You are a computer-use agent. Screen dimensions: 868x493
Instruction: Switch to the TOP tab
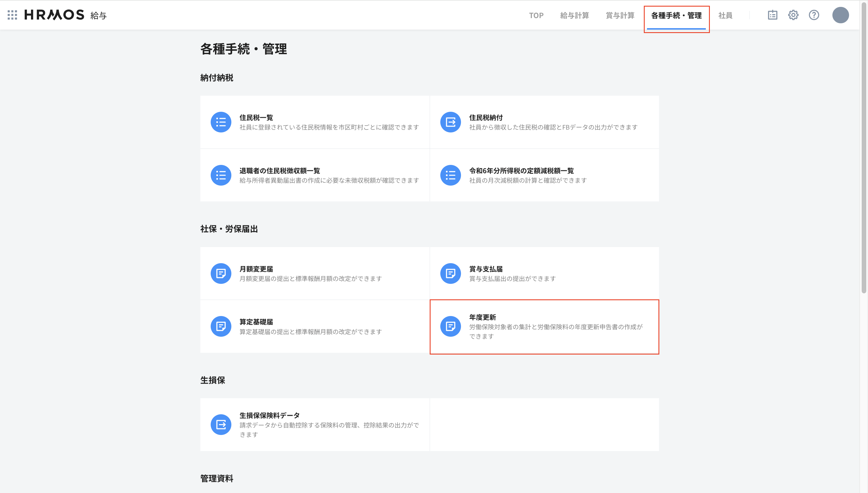[536, 16]
